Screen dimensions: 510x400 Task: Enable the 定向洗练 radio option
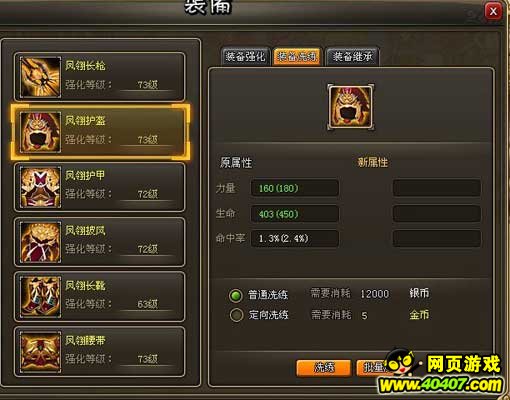click(x=236, y=315)
